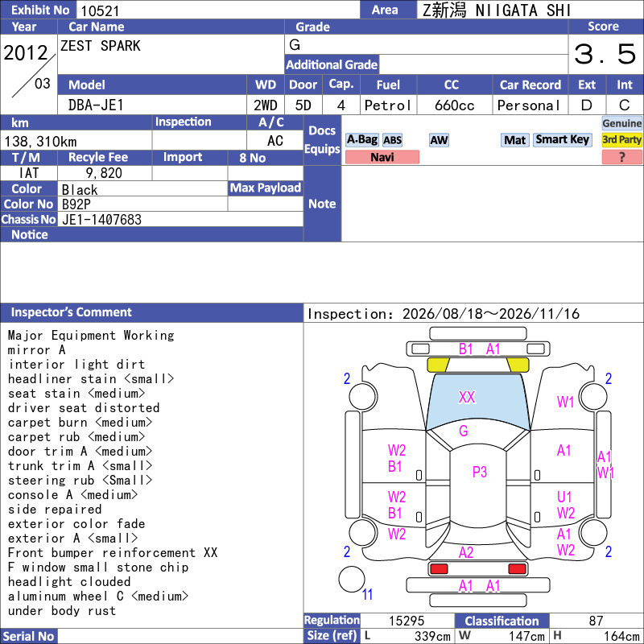Screen dimensions: 644x644
Task: Click the height value 164cm
Action: click(621, 636)
